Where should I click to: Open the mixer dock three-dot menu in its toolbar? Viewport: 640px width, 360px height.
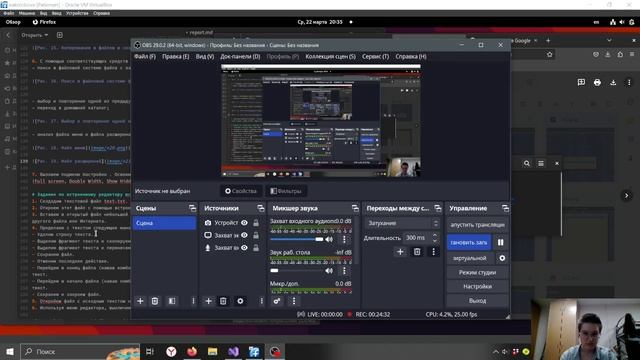(294, 301)
